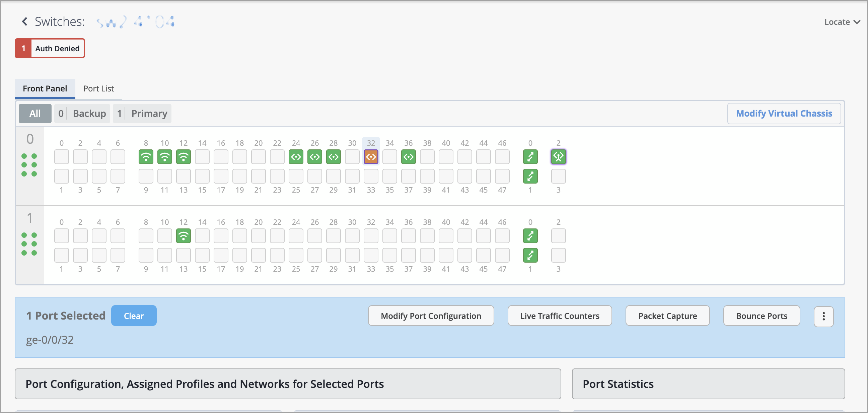Expand the Locate dropdown
Image resolution: width=868 pixels, height=413 pixels.
842,22
